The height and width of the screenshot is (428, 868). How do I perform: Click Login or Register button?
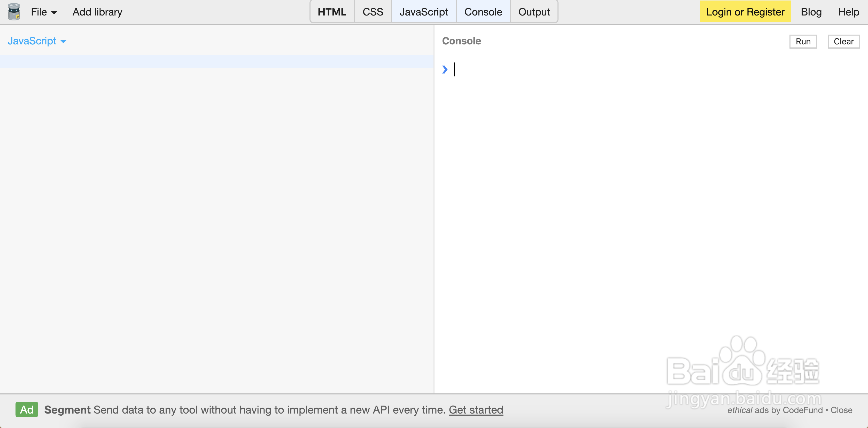tap(745, 12)
